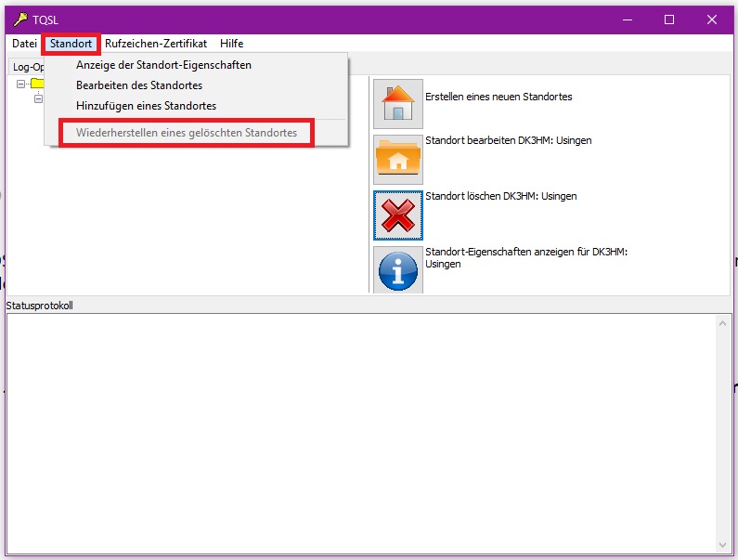Minimize the TQSL window

click(627, 20)
